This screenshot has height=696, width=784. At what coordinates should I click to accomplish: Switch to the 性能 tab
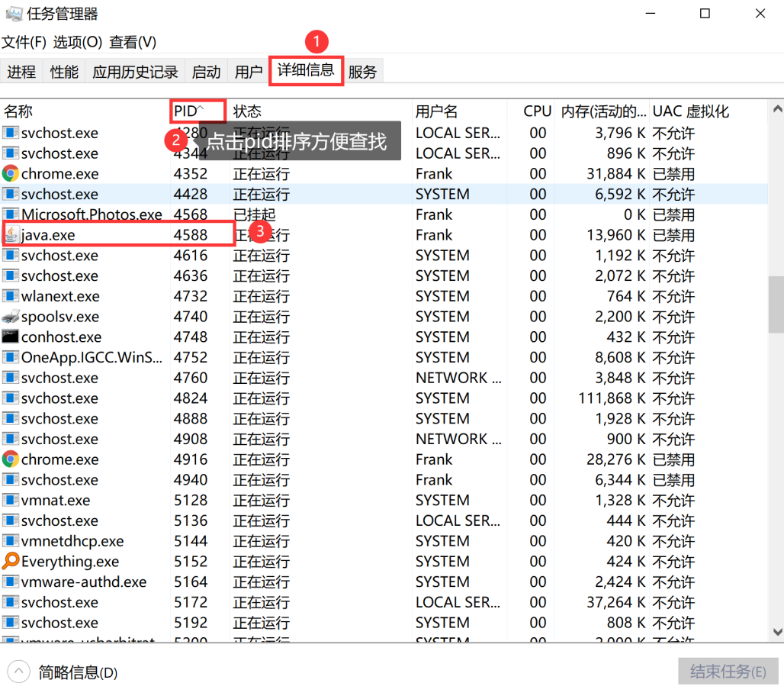click(x=64, y=72)
